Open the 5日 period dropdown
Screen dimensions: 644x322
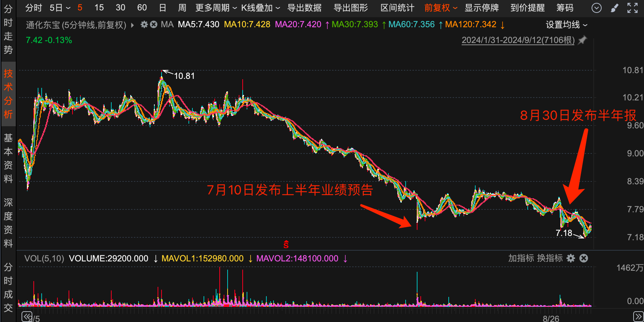coord(60,8)
